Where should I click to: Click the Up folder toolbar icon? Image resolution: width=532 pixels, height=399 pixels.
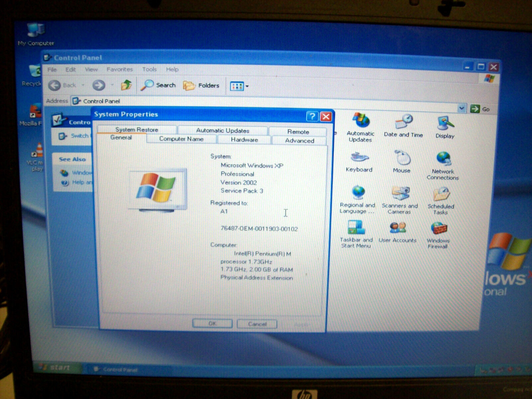(x=126, y=85)
